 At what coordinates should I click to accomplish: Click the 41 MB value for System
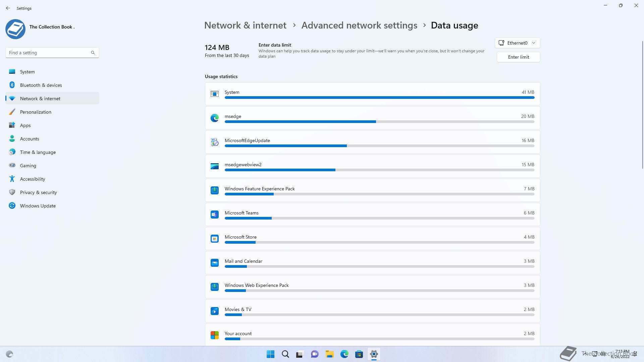[528, 92]
